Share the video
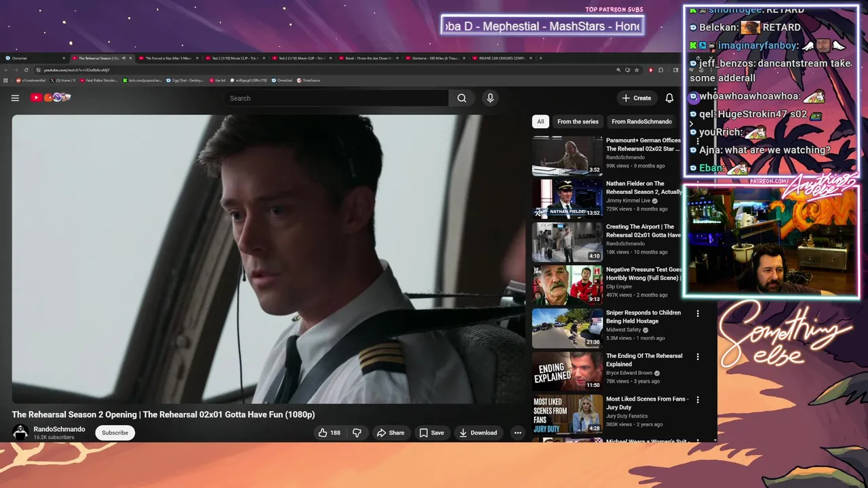Image resolution: width=868 pixels, height=488 pixels. coord(391,432)
